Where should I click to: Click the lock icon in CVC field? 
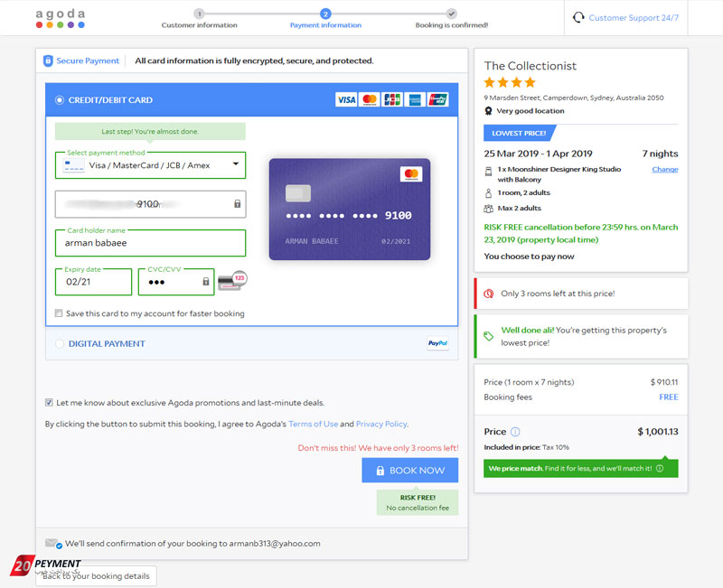[x=206, y=282]
